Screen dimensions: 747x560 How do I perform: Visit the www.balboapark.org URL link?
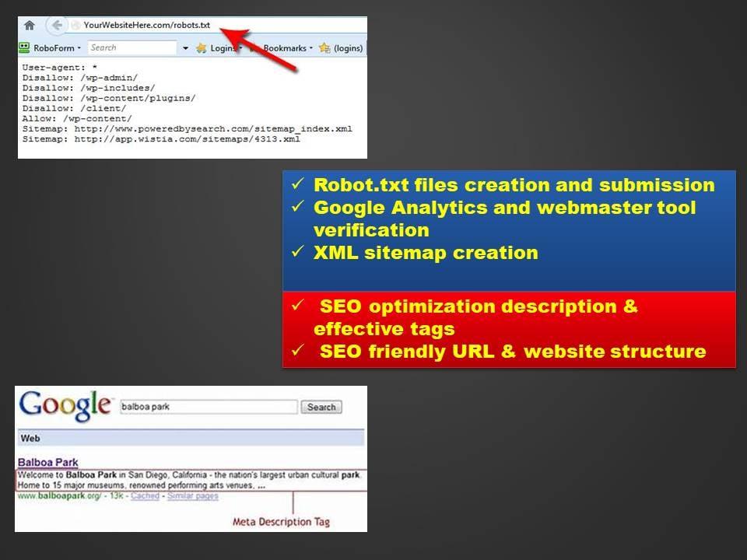click(x=58, y=495)
